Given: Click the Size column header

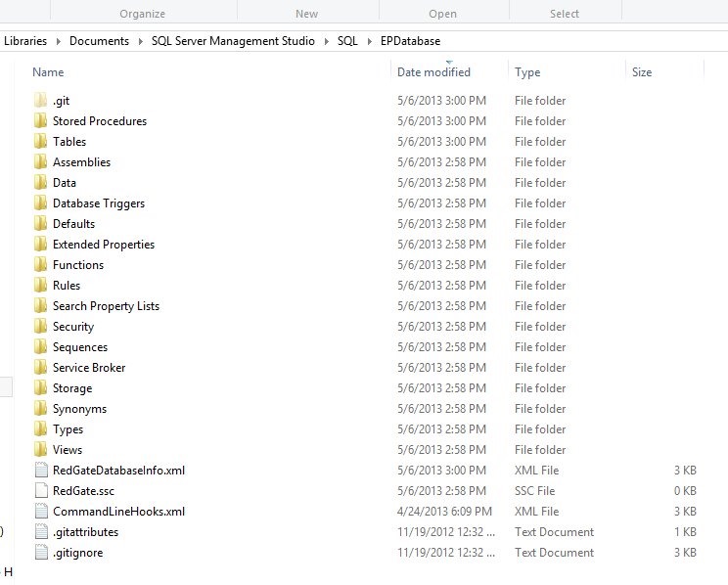Looking at the screenshot, I should click(642, 72).
